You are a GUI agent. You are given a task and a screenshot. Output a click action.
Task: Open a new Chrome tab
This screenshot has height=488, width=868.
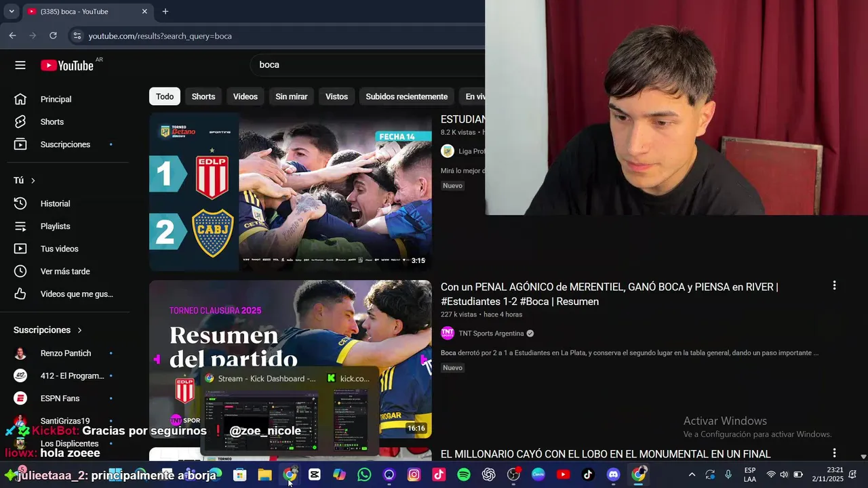(165, 12)
